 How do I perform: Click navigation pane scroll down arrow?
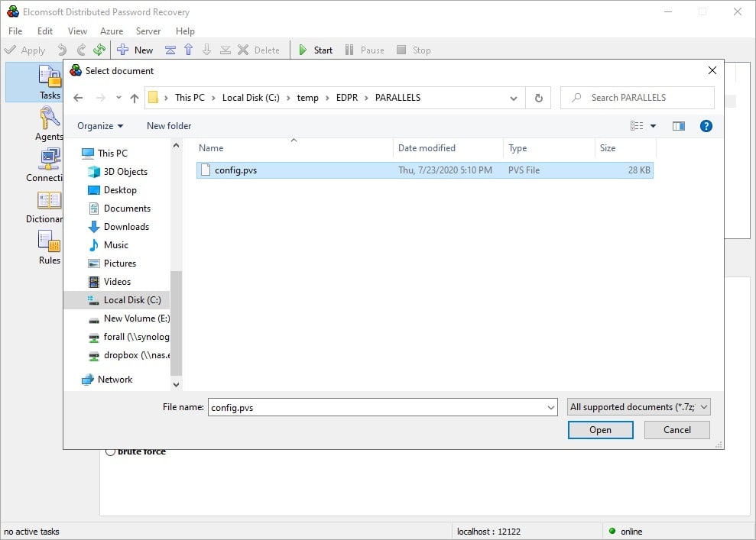tap(176, 384)
